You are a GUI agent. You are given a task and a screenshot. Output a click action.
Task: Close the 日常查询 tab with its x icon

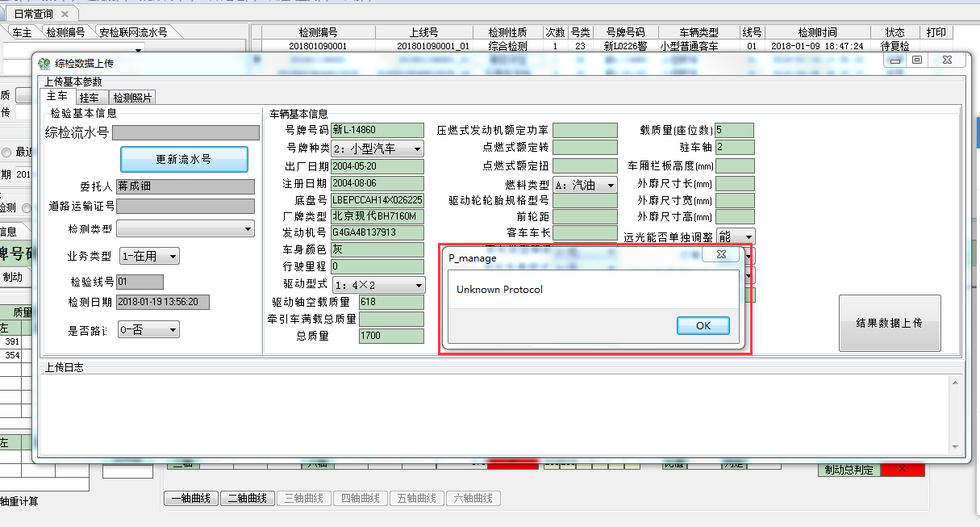pos(65,14)
